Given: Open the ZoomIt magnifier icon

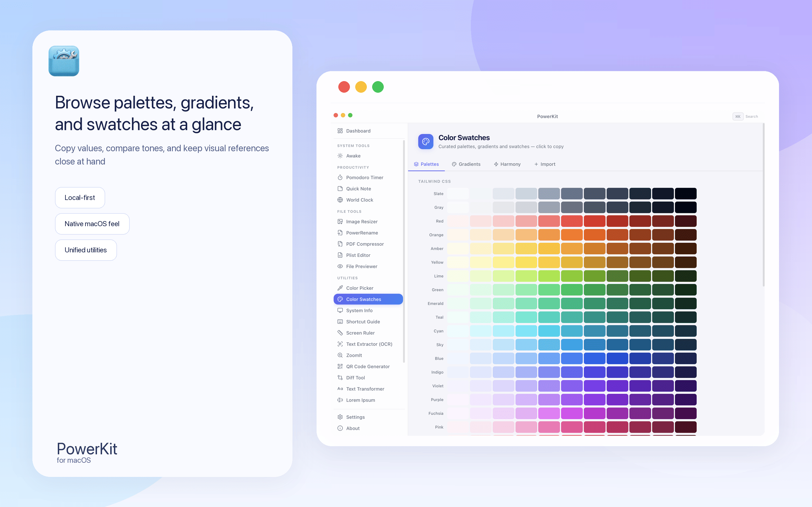Looking at the screenshot, I should 340,355.
